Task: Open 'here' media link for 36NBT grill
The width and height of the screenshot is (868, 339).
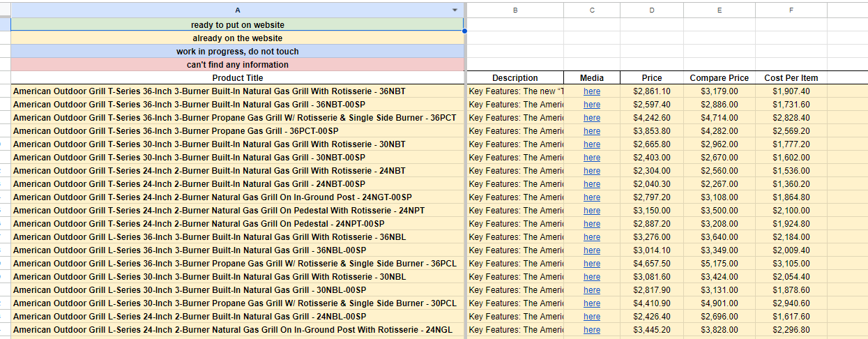Action: pos(592,91)
